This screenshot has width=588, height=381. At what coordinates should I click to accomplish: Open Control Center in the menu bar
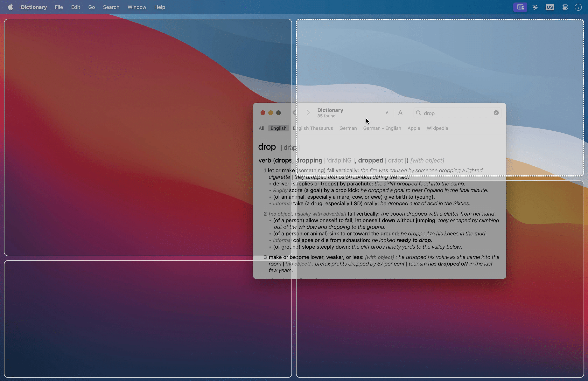click(565, 7)
